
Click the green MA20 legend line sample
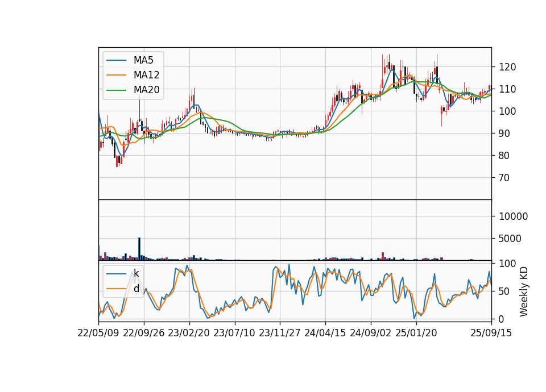116,90
